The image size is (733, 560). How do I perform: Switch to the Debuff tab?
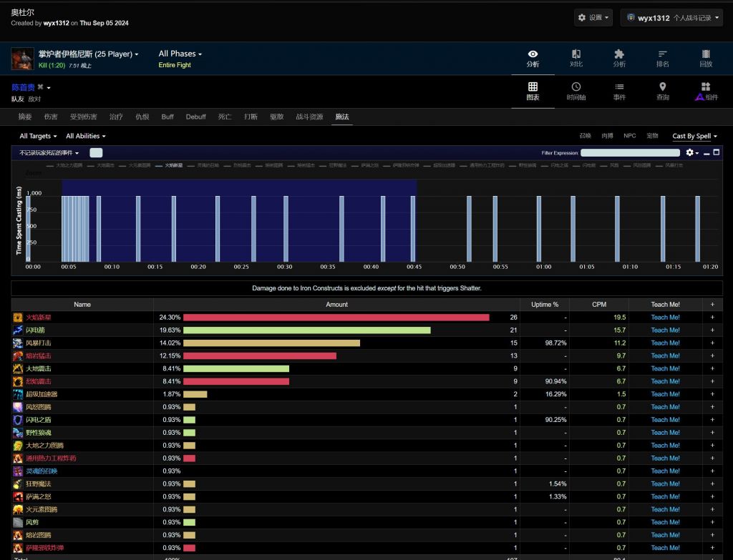click(195, 117)
